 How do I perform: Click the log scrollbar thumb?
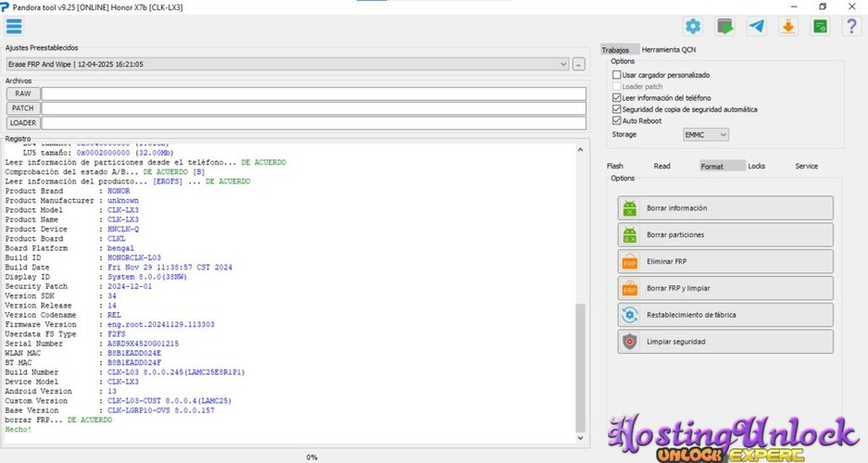point(580,368)
